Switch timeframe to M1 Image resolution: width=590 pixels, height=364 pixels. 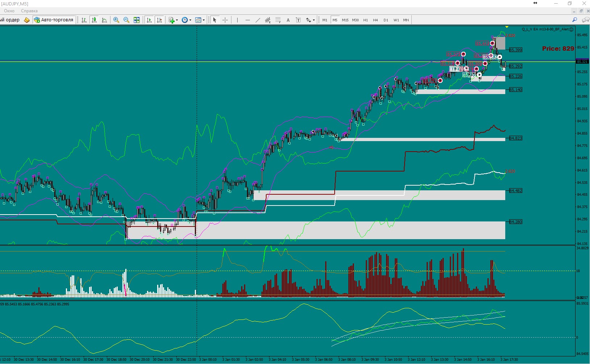point(325,20)
